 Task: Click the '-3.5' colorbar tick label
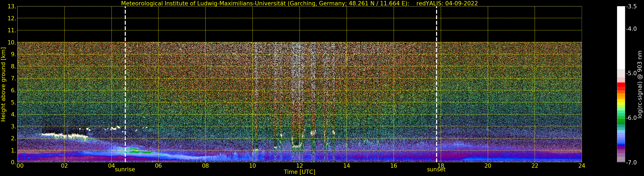click(631, 6)
